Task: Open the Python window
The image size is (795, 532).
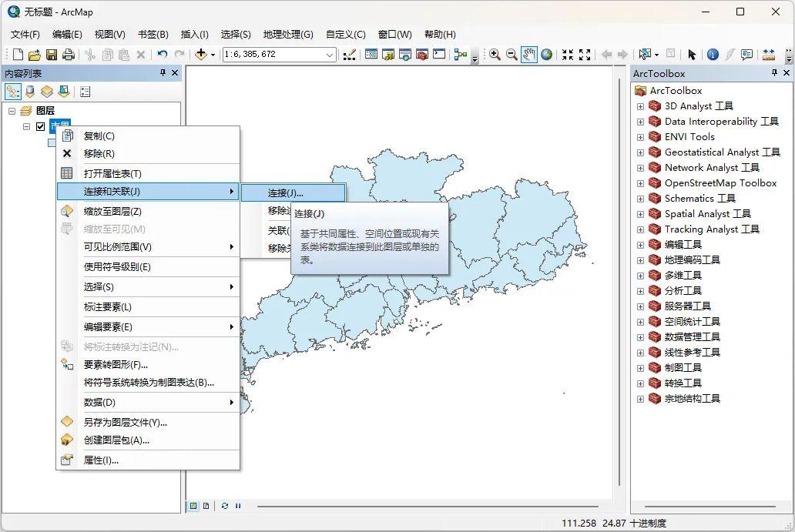Action: coord(439,54)
